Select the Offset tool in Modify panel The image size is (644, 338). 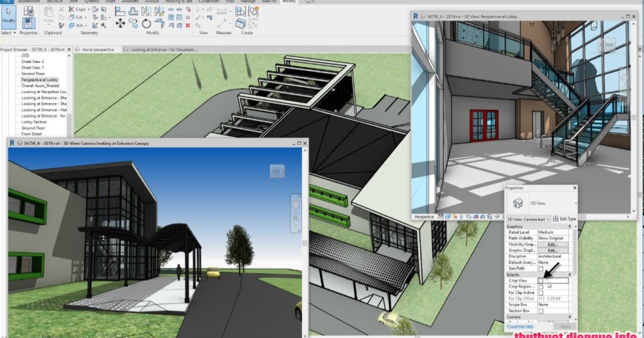point(133,11)
